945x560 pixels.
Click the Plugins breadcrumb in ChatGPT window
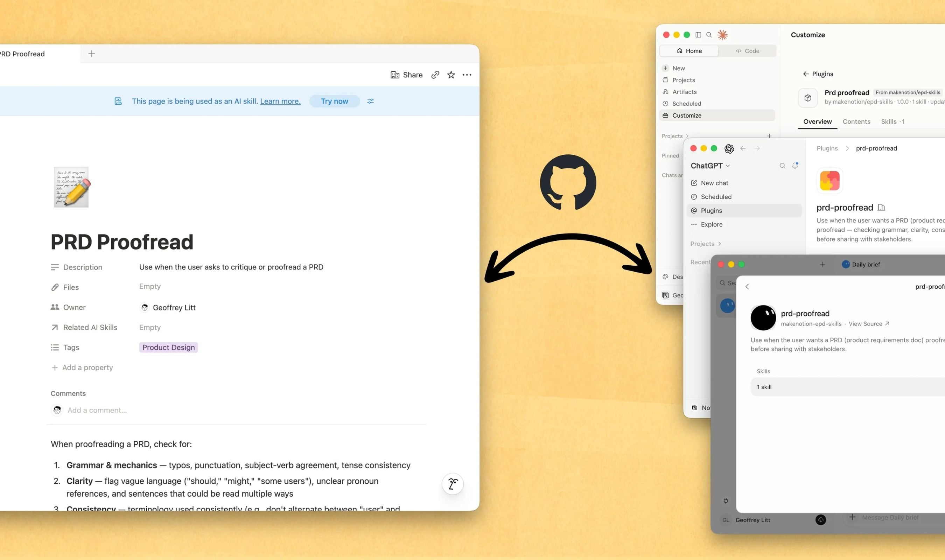827,148
